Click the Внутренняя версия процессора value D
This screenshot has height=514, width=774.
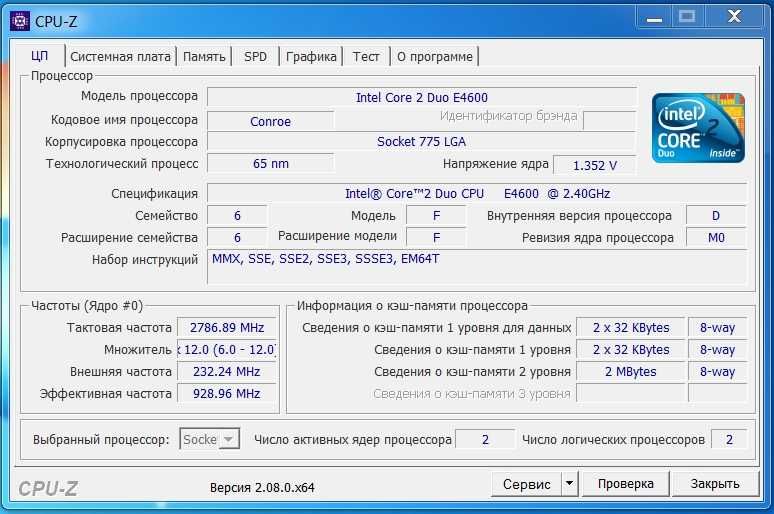pyautogui.click(x=716, y=216)
